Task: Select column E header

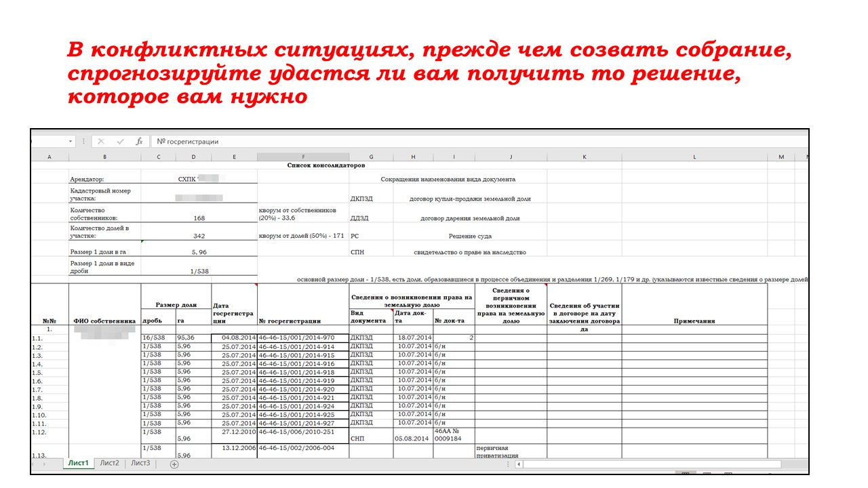Action: [x=234, y=157]
